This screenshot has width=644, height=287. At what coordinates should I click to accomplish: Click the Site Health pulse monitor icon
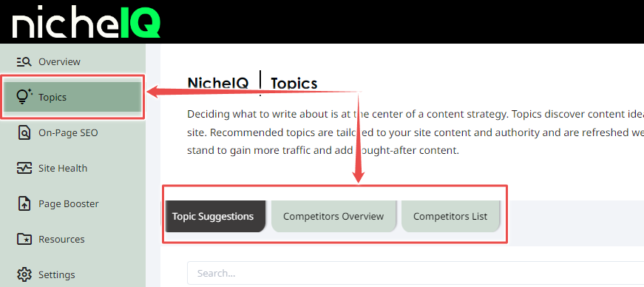point(24,168)
